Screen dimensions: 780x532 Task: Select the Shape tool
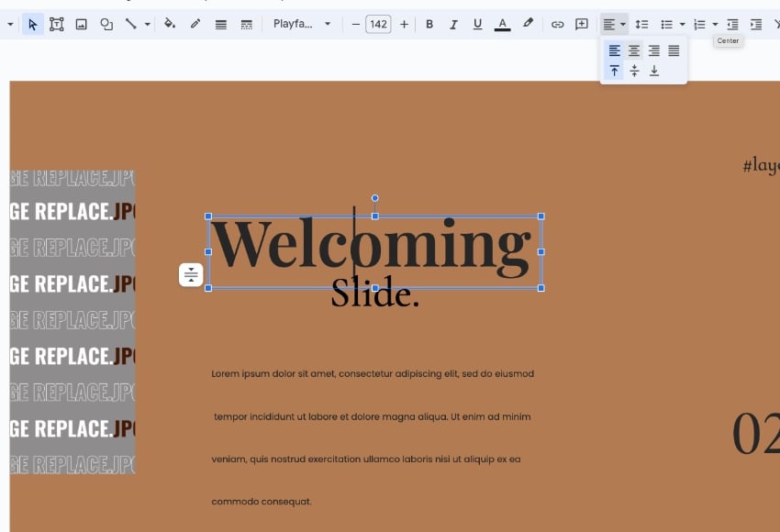[106, 25]
